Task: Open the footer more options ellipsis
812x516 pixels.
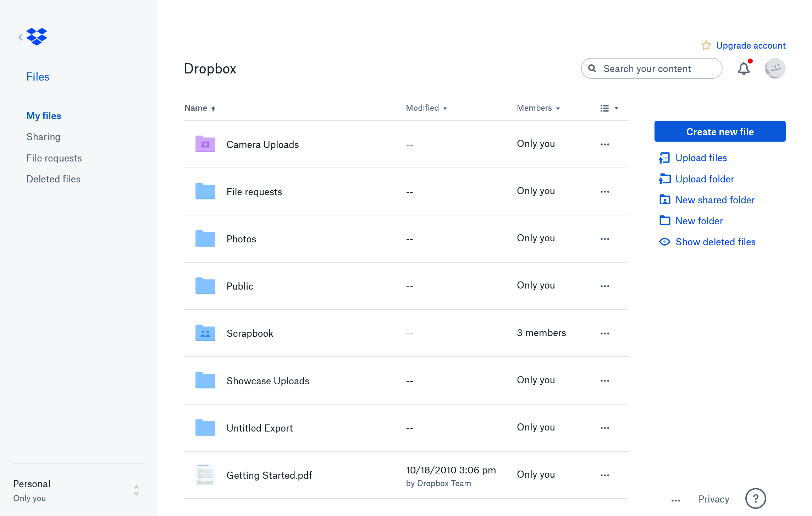Action: [676, 500]
